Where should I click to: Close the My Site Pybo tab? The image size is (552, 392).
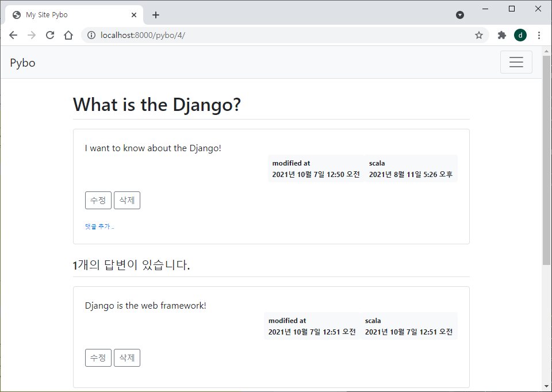(x=134, y=15)
